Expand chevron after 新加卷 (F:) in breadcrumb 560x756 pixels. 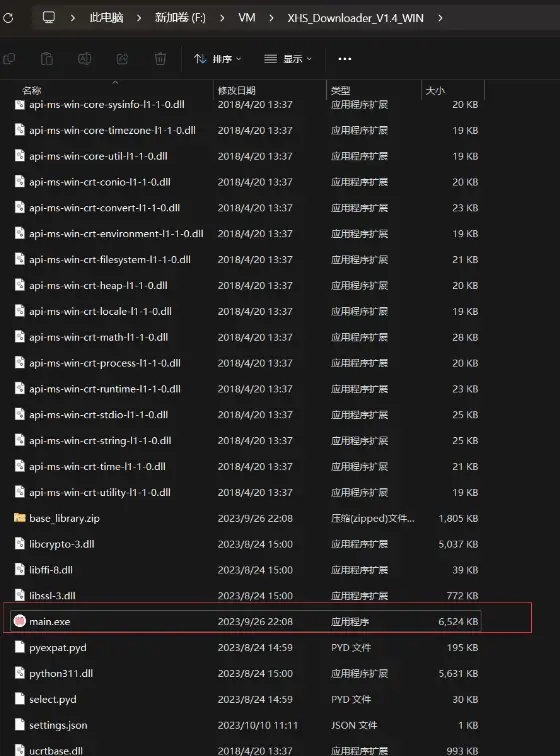222,18
